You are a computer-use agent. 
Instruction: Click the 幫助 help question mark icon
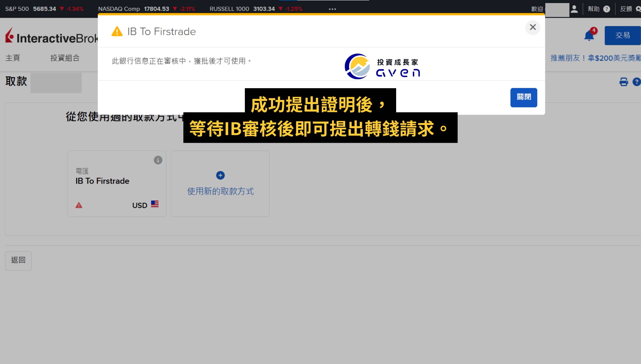[x=607, y=9]
